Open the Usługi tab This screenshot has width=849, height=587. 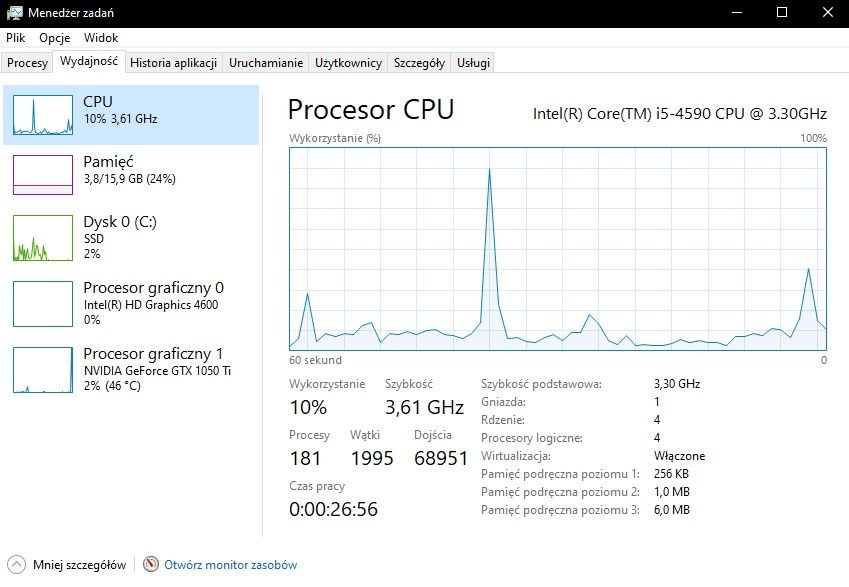pyautogui.click(x=473, y=62)
